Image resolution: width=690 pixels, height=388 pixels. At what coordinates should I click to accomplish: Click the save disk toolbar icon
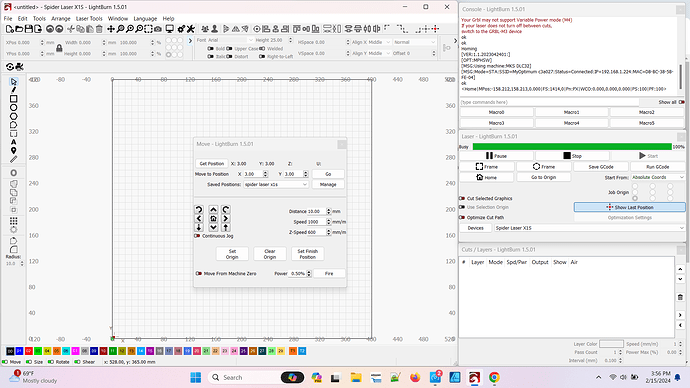pos(29,29)
